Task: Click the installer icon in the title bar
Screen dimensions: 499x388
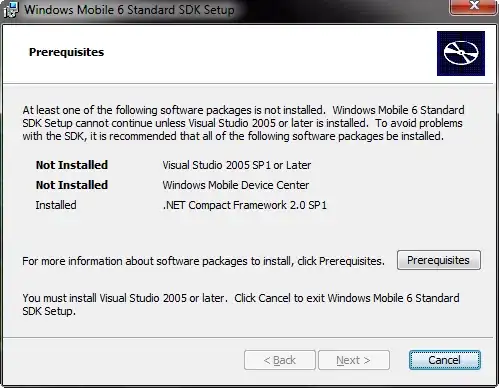Action: (10, 9)
